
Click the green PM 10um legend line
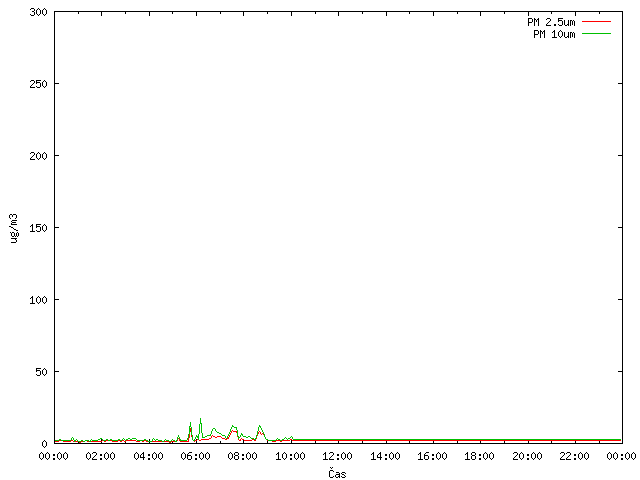(596, 33)
